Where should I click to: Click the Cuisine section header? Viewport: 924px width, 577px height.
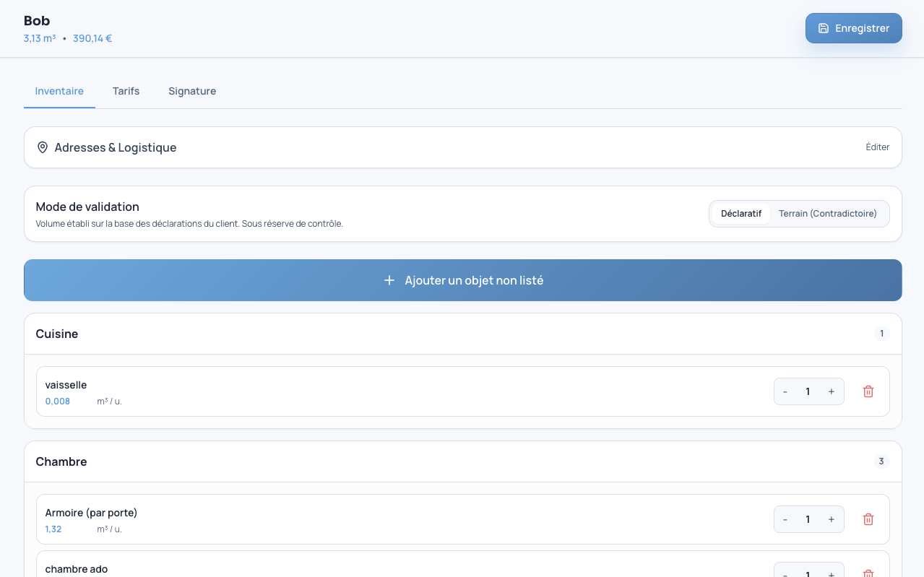click(463, 334)
